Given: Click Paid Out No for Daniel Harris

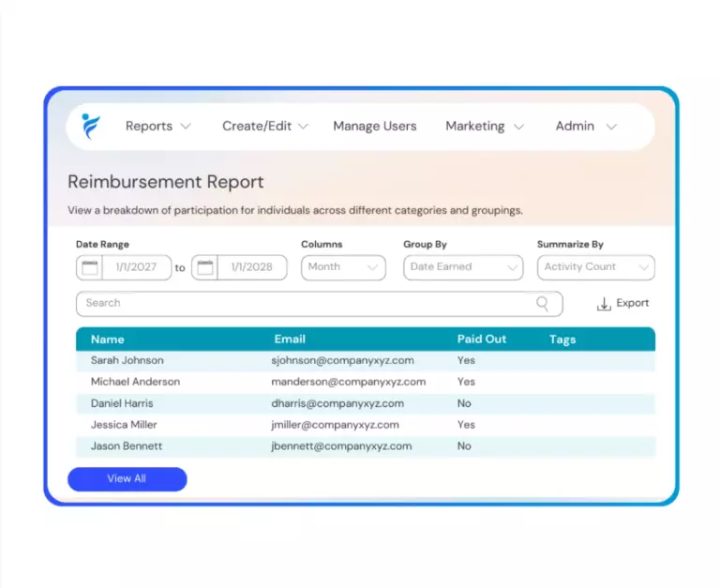Looking at the screenshot, I should pyautogui.click(x=464, y=403).
